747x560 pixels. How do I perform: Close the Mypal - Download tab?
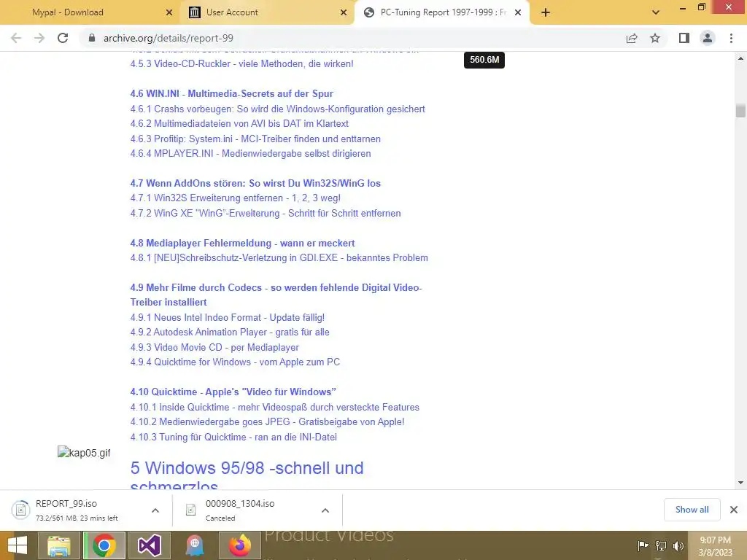[x=169, y=12]
